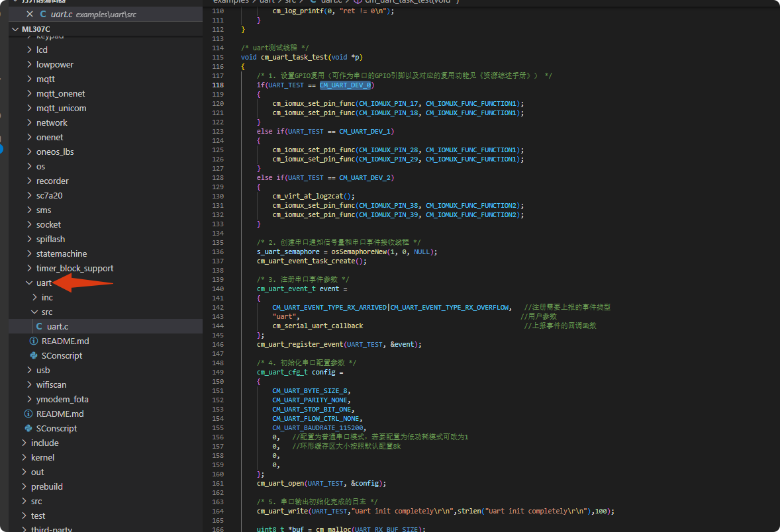Open the kernel folder in the explorer
Image resolution: width=780 pixels, height=532 pixels.
(x=42, y=457)
